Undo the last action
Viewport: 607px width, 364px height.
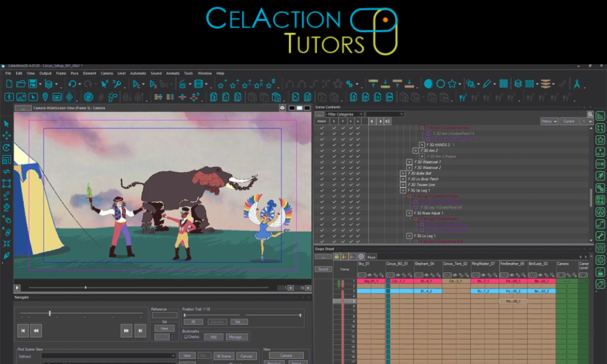coord(72,84)
